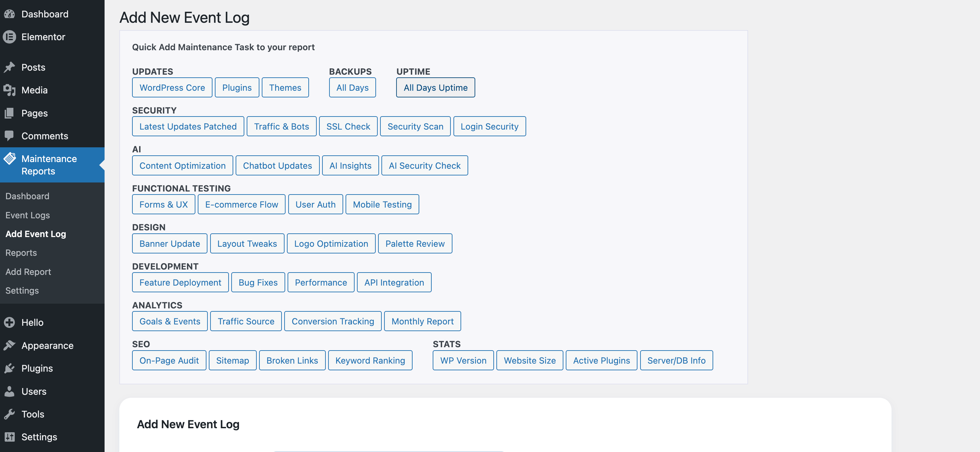
Task: Add the SSL Check security task
Action: (348, 127)
